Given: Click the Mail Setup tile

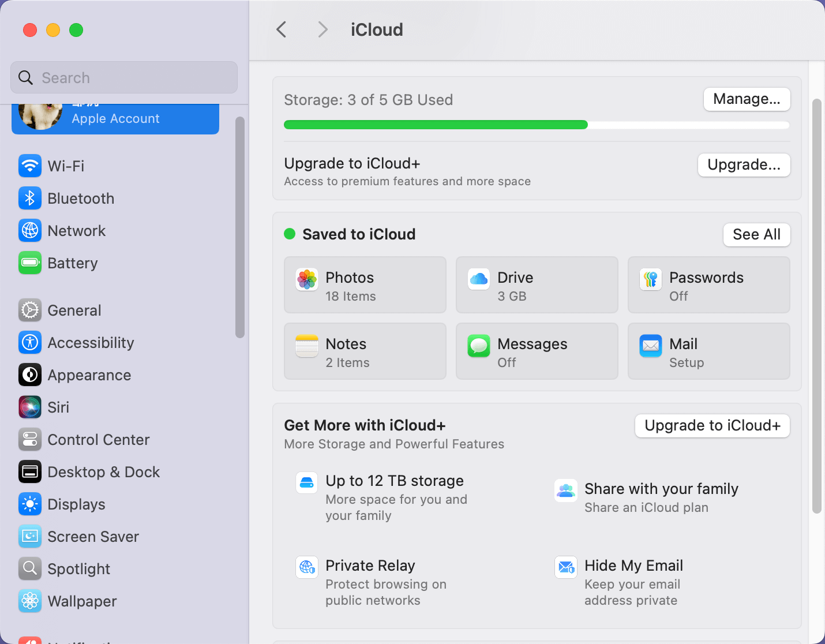Looking at the screenshot, I should (x=708, y=351).
